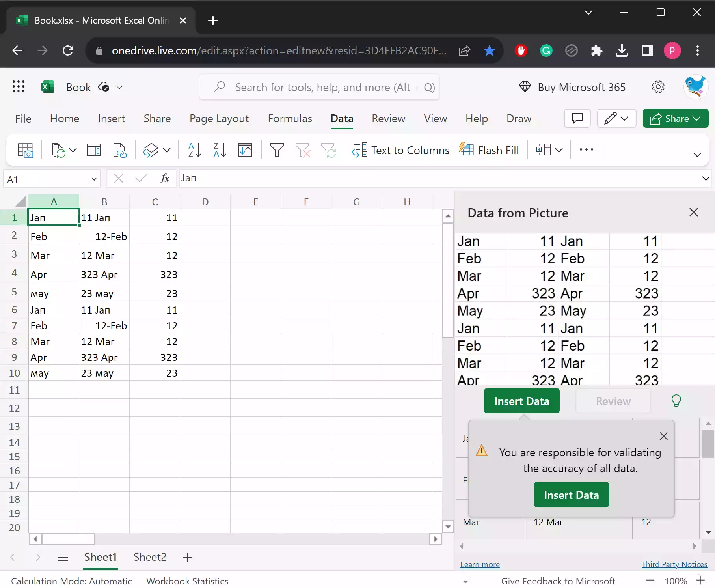The height and width of the screenshot is (588, 715).
Task: Toggle the Filter funnel icon
Action: click(277, 150)
